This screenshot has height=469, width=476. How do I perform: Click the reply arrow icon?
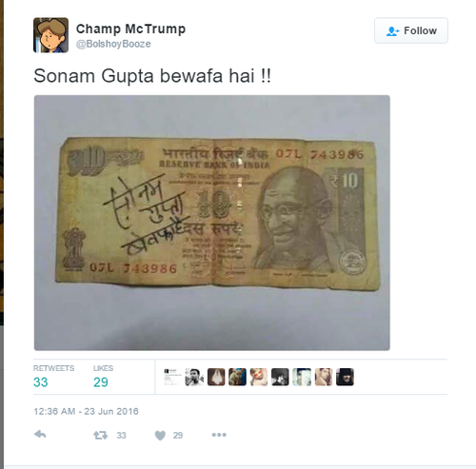pyautogui.click(x=40, y=435)
